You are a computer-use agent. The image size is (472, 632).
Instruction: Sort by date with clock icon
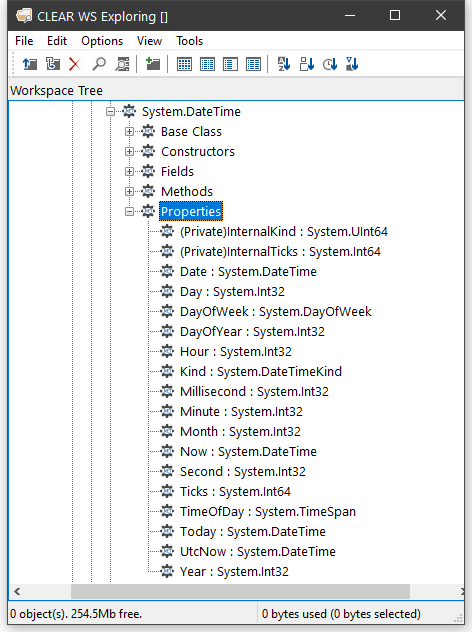(330, 64)
